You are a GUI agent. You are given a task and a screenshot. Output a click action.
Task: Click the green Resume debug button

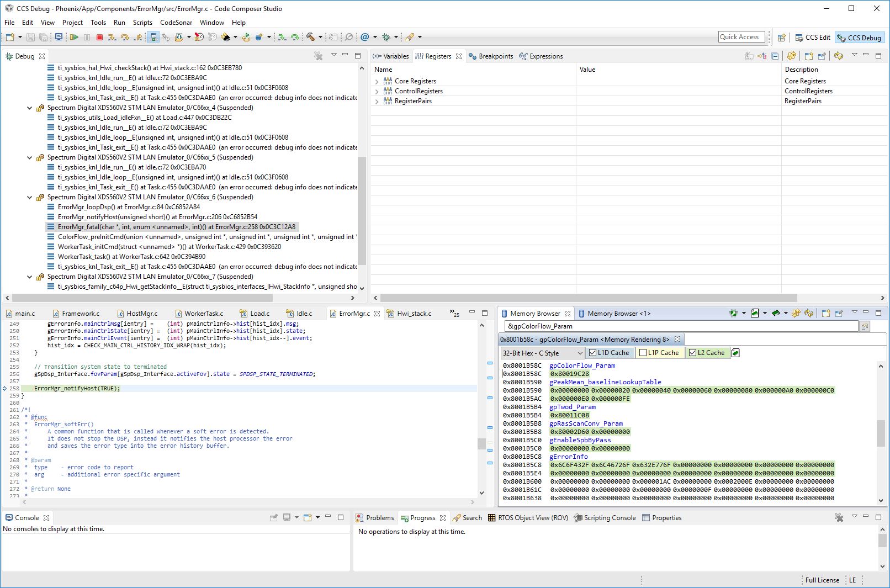coord(74,37)
